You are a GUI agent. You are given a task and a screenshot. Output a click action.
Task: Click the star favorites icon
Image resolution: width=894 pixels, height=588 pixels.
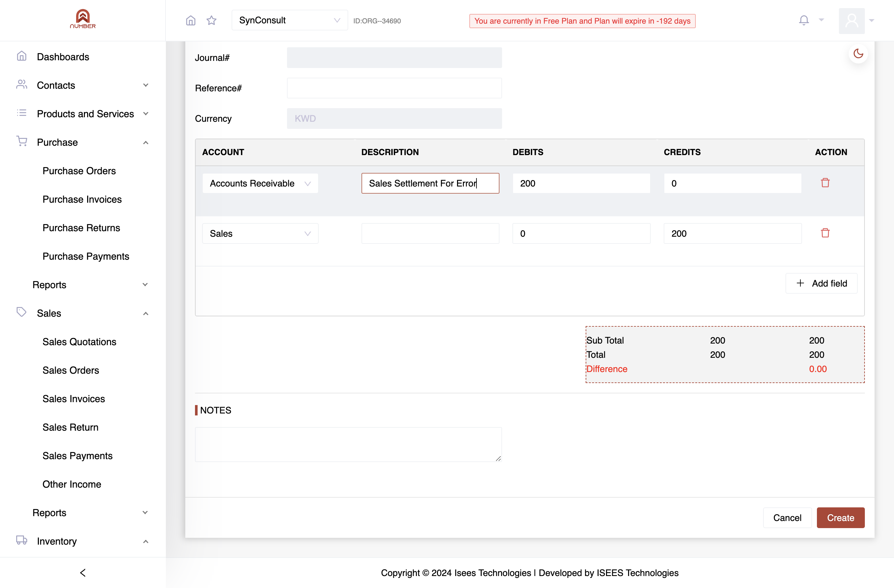coord(212,20)
